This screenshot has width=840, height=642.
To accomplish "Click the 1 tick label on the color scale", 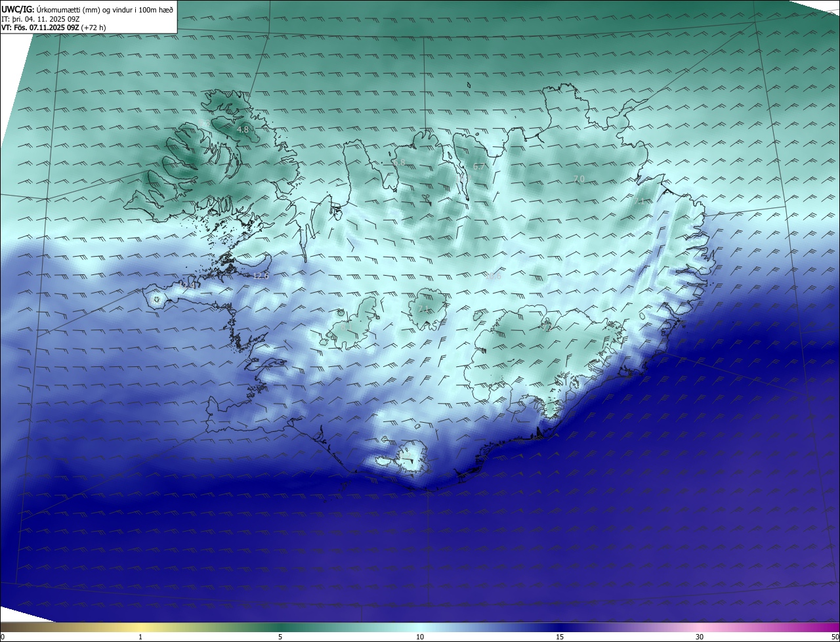I will click(x=140, y=637).
